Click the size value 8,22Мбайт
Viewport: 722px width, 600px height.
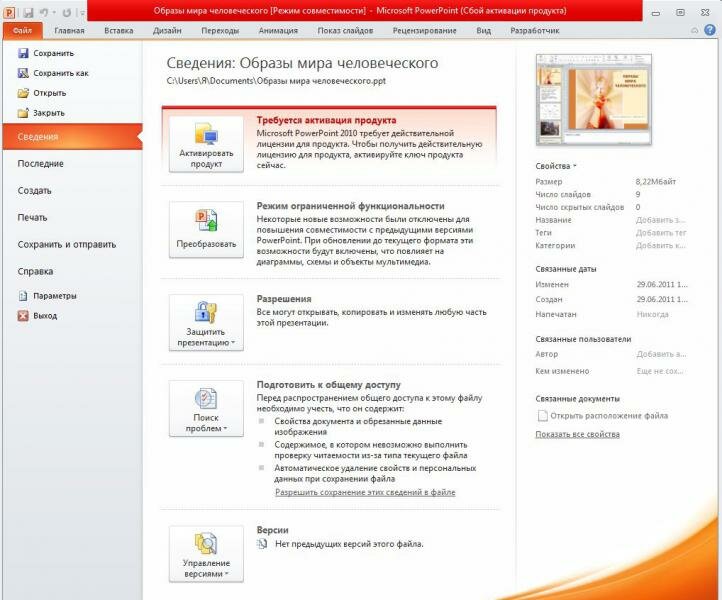tap(656, 181)
